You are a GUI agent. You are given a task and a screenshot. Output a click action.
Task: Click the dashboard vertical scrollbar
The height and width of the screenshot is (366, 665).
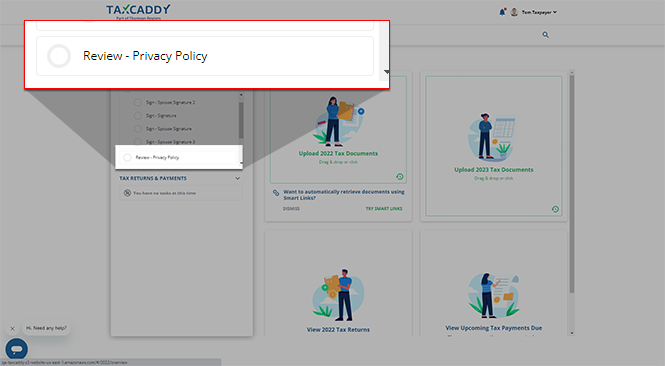click(572, 184)
